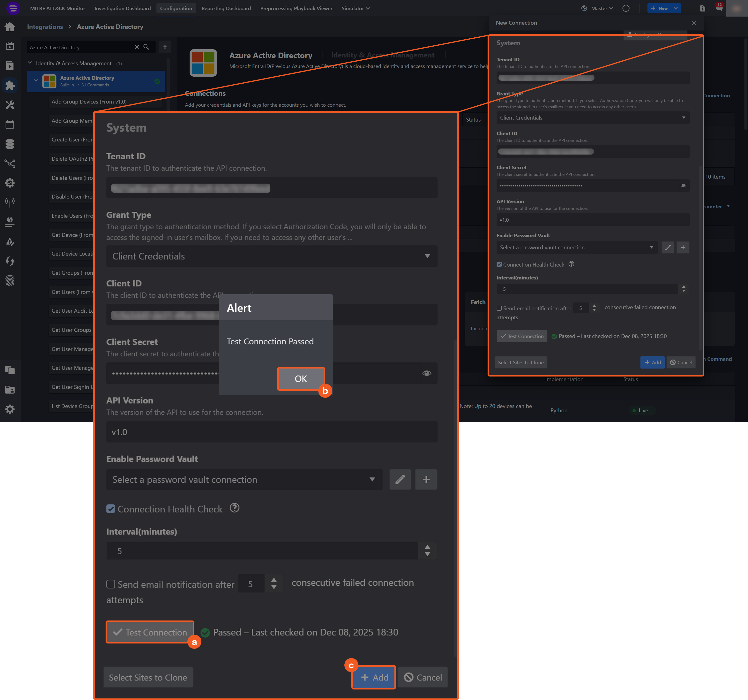Image resolution: width=748 pixels, height=700 pixels.
Task: Open the tools wrench sidebar icon
Action: click(x=10, y=105)
